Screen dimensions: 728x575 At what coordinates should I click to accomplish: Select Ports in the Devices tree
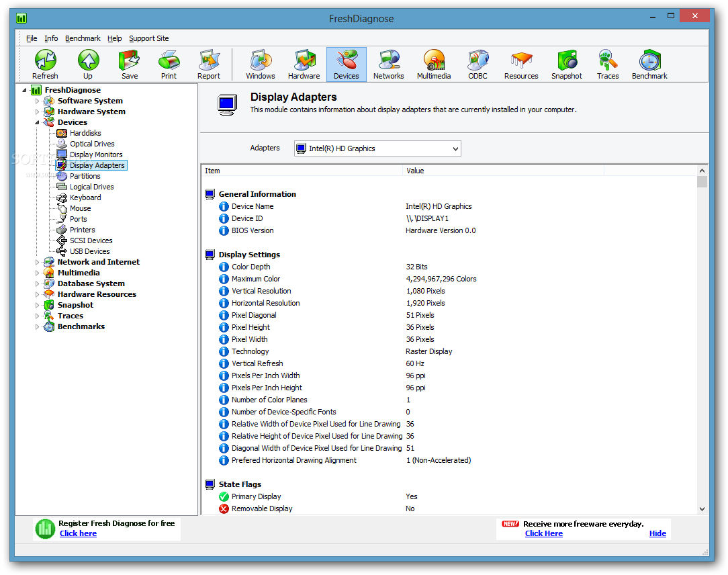click(x=79, y=219)
